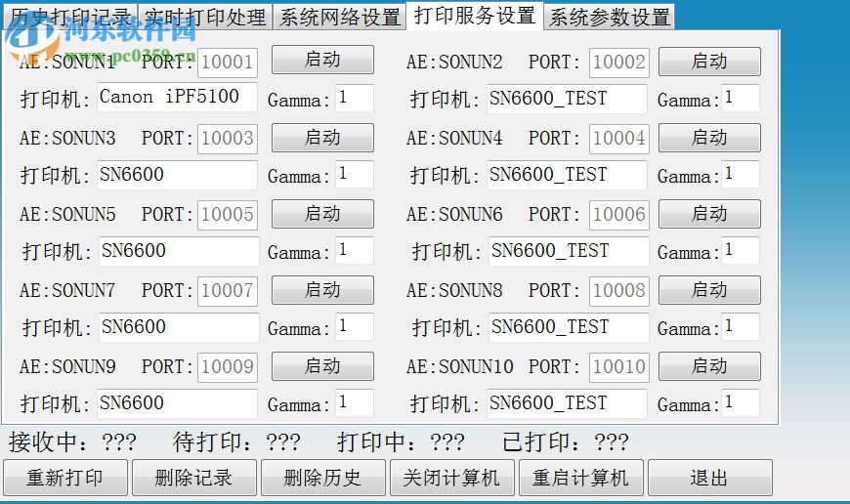850x504 pixels.
Task: Click the Gamma field for SONUN2
Action: [740, 98]
